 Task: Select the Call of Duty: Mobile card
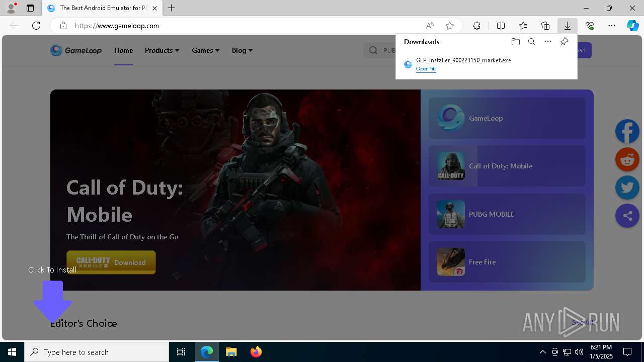tap(507, 166)
